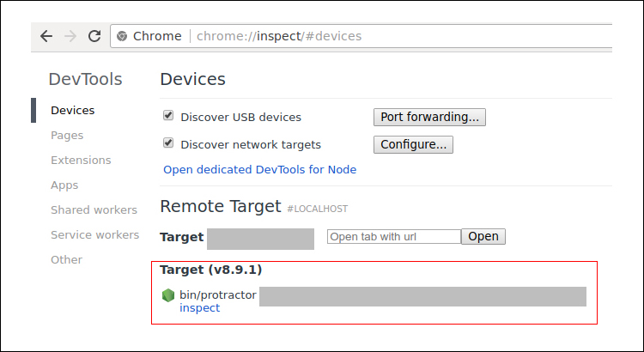Toggle Discover network targets checkbox

coord(168,143)
